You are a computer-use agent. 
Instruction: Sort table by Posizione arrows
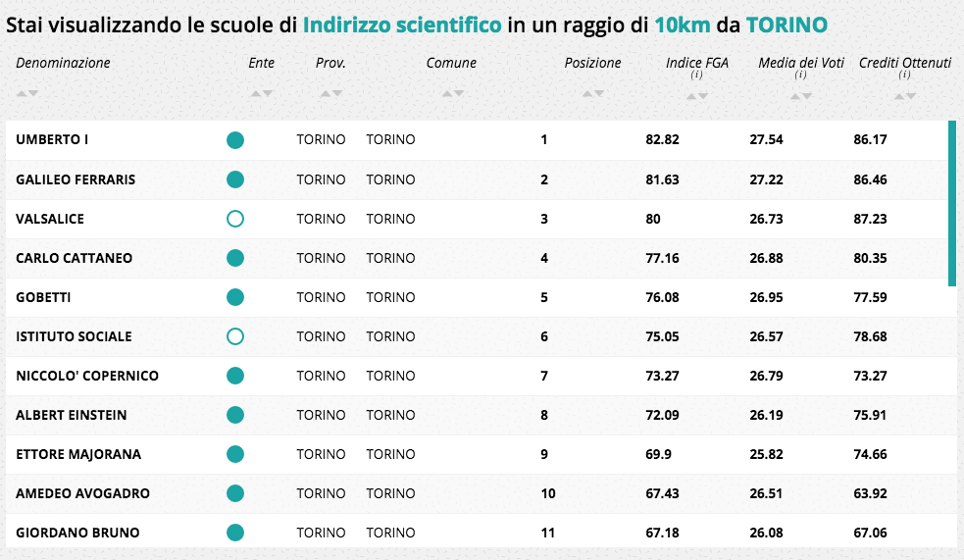coord(593,94)
